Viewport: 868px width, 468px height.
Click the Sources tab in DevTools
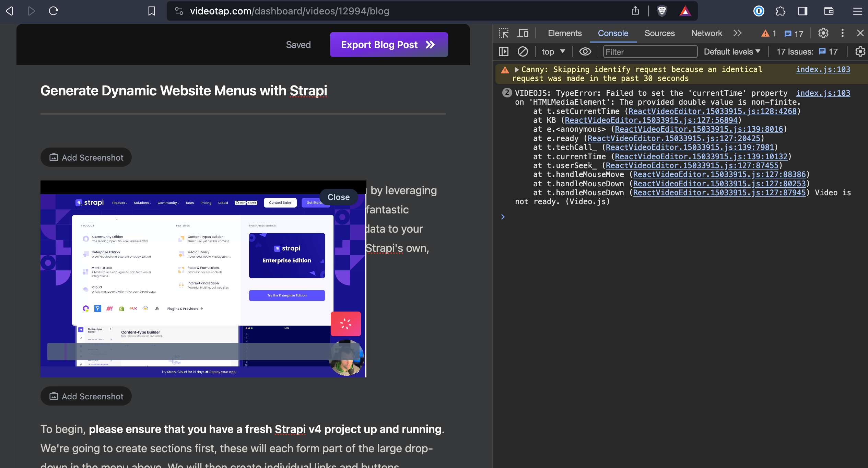coord(659,33)
